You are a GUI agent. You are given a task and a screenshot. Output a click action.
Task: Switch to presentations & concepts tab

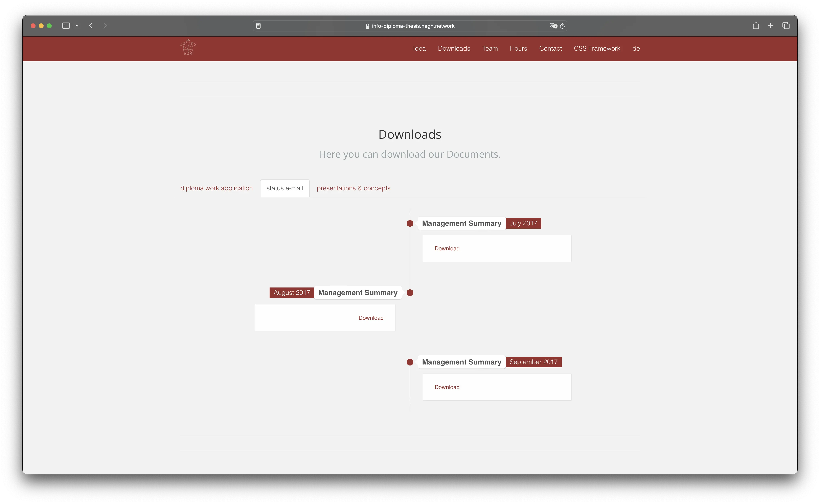click(353, 188)
